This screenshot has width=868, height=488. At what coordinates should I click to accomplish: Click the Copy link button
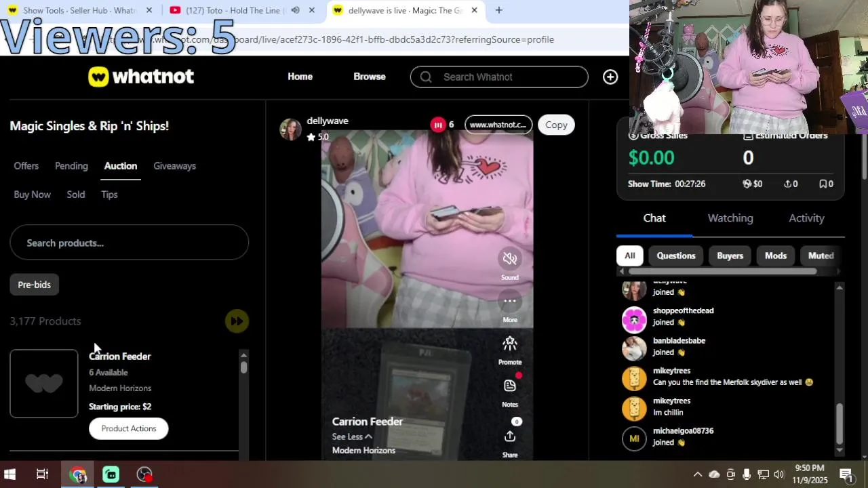pos(556,125)
